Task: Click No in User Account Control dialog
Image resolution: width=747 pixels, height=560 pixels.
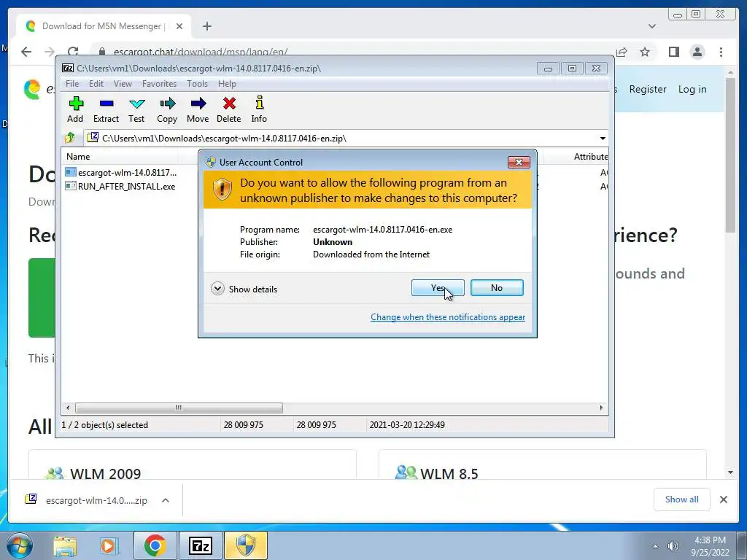Action: click(497, 287)
